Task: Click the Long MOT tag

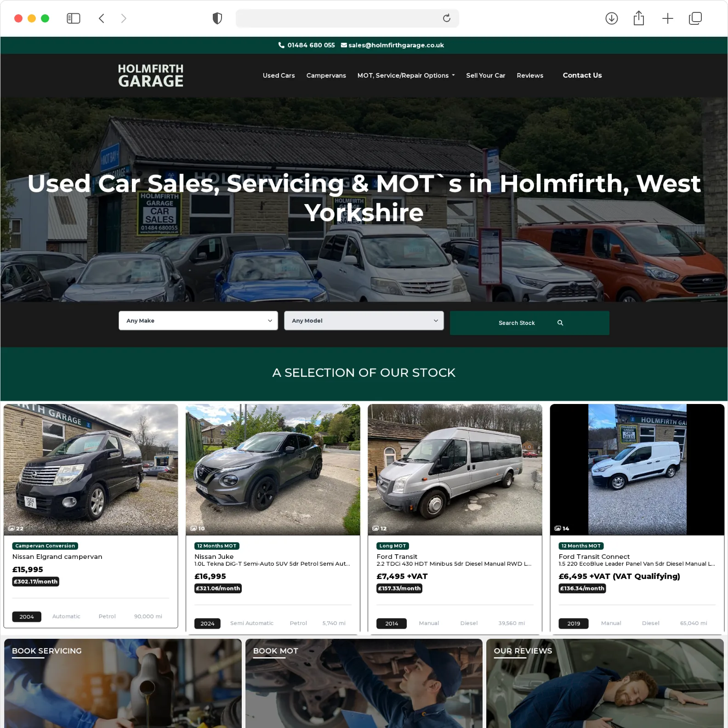Action: tap(392, 546)
